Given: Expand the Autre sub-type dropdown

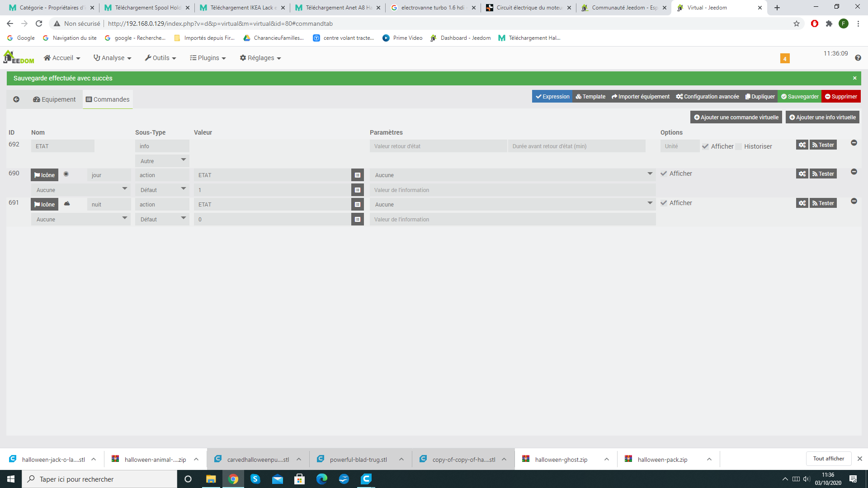Looking at the screenshot, I should coord(162,161).
